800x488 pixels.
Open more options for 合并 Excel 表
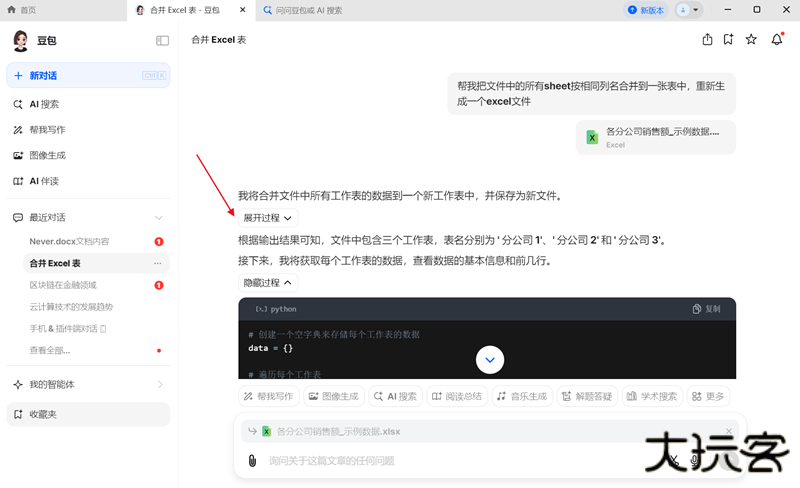tap(157, 263)
